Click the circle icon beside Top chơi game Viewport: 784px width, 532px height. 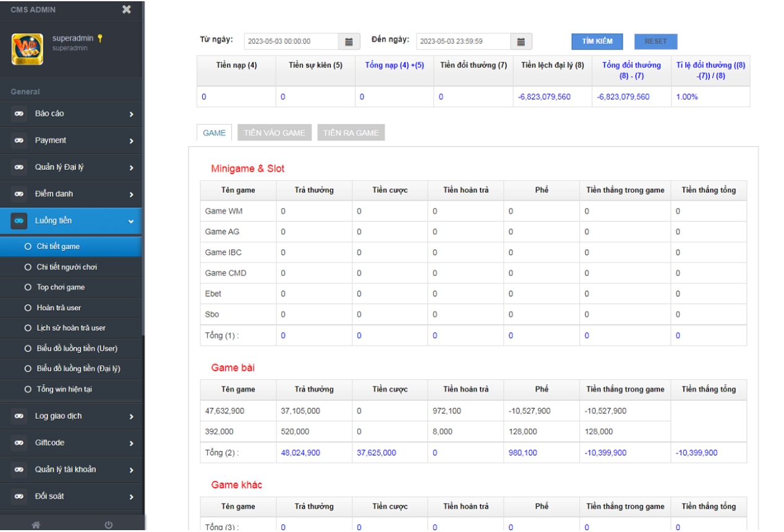[28, 287]
